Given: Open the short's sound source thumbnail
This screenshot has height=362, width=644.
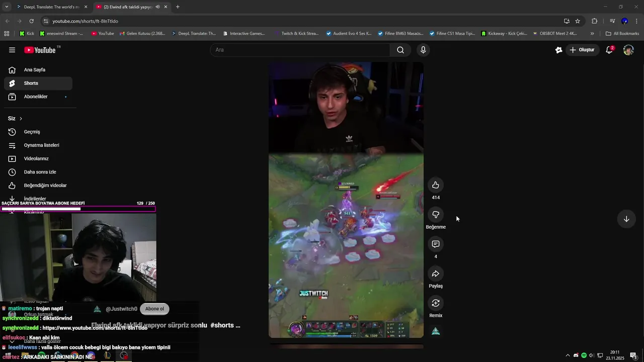Looking at the screenshot, I should (x=436, y=331).
